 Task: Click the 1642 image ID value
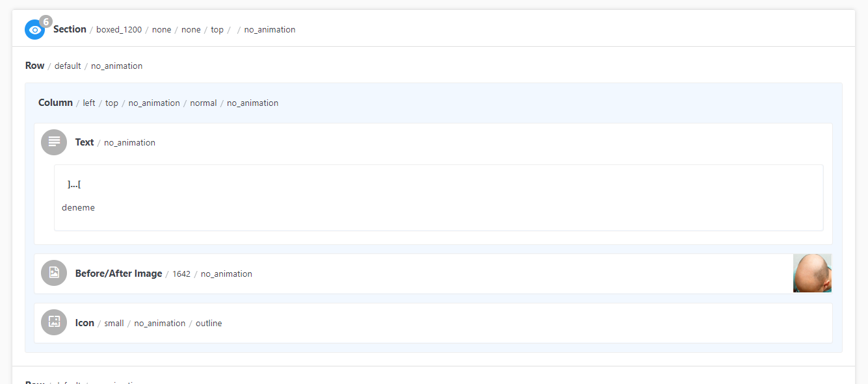click(181, 274)
